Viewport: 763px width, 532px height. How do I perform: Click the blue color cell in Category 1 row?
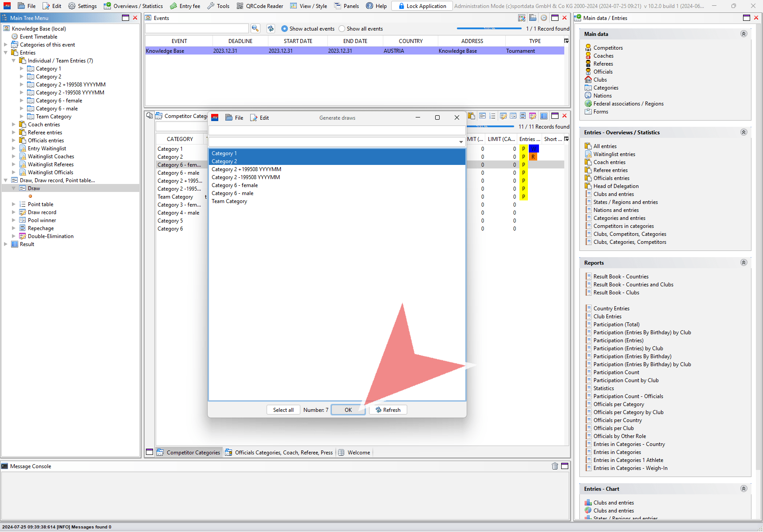(534, 149)
